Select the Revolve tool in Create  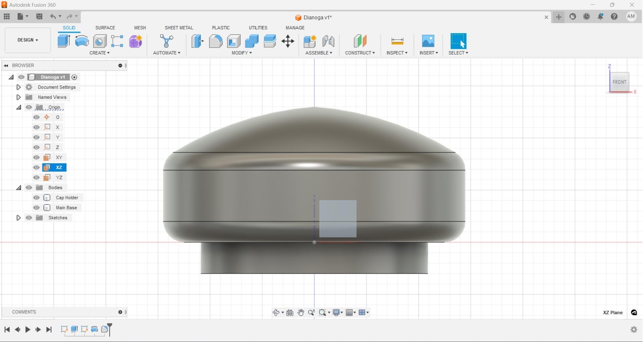(x=82, y=41)
